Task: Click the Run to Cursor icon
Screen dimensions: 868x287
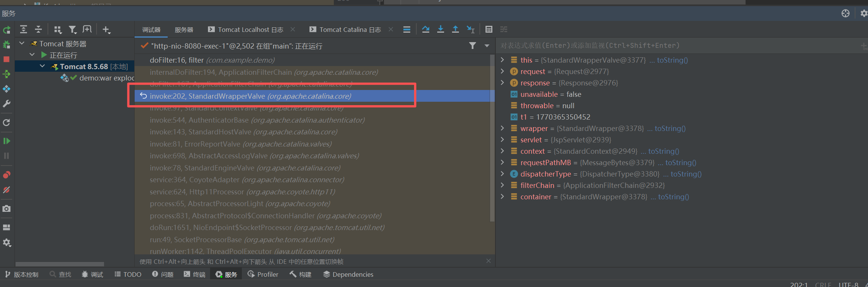Action: tap(470, 30)
